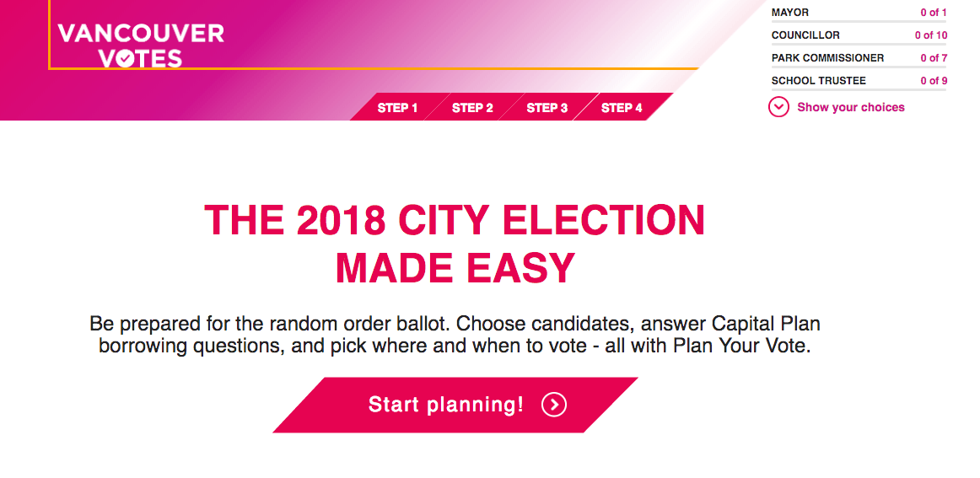
Task: Click the checkmark inside the Votes logo
Action: coord(124,59)
